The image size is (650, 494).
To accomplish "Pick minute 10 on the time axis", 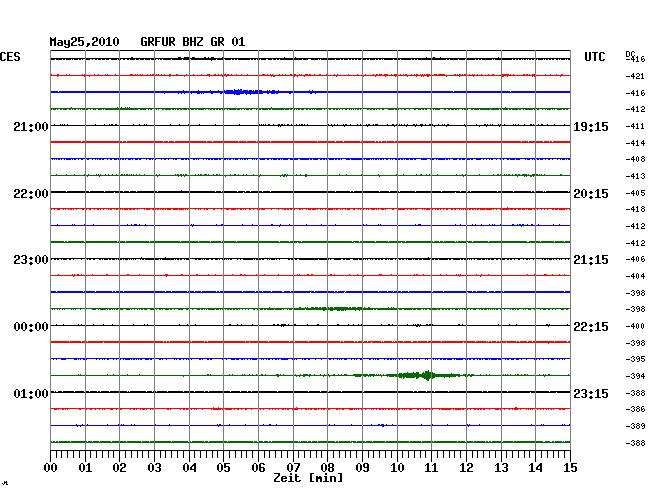I will pos(397,467).
